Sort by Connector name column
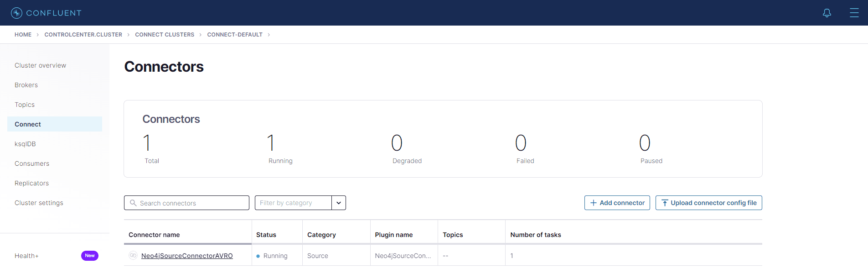 (x=154, y=235)
